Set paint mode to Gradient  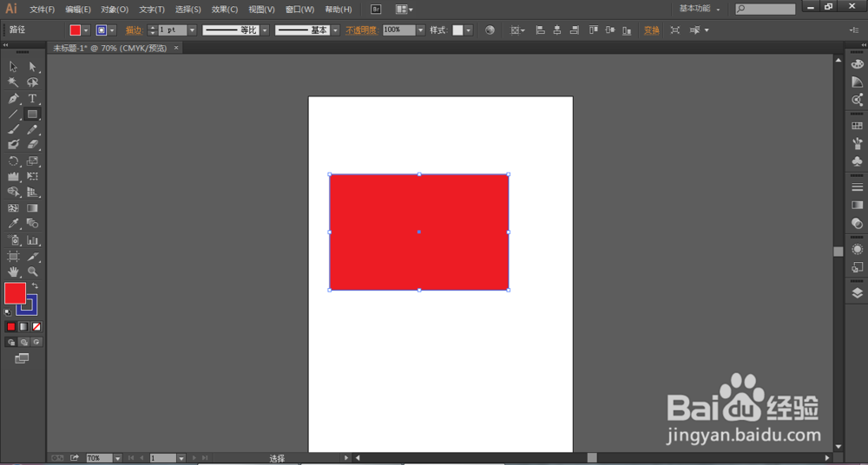tap(23, 326)
